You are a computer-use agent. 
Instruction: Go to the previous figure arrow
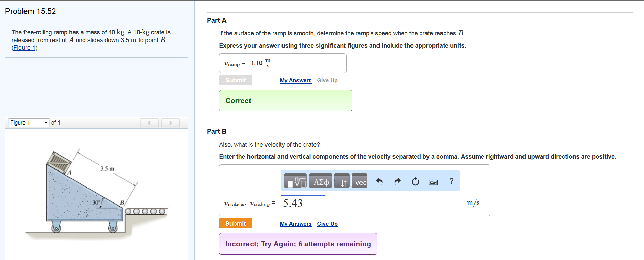(149, 123)
